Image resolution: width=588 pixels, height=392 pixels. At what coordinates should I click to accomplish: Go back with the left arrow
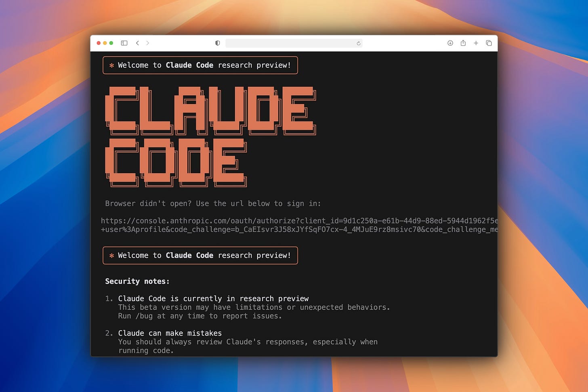coord(137,43)
